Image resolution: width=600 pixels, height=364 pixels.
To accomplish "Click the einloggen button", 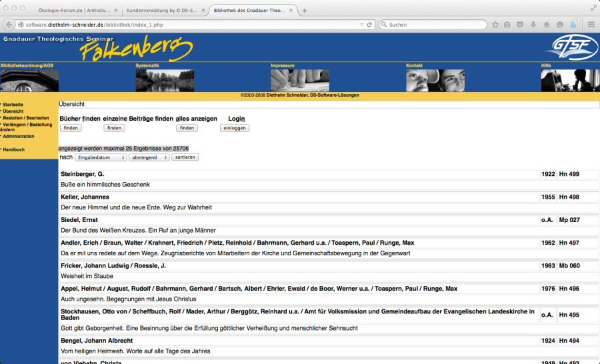I will [x=235, y=128].
